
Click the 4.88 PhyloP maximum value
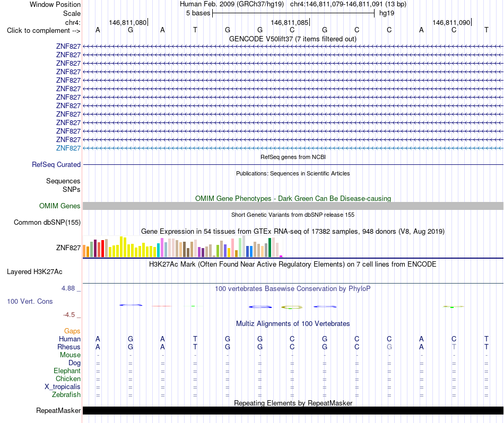coord(68,288)
